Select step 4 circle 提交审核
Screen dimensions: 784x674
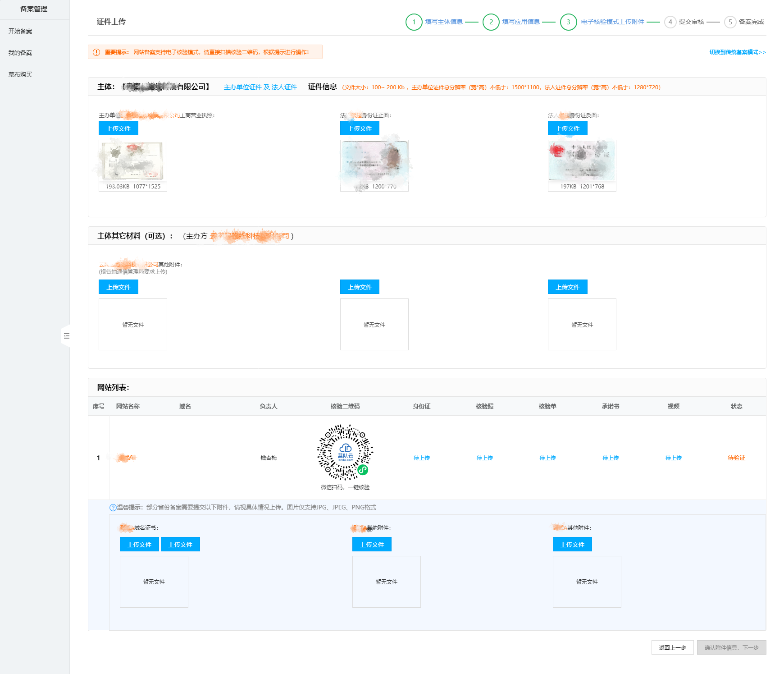point(670,22)
